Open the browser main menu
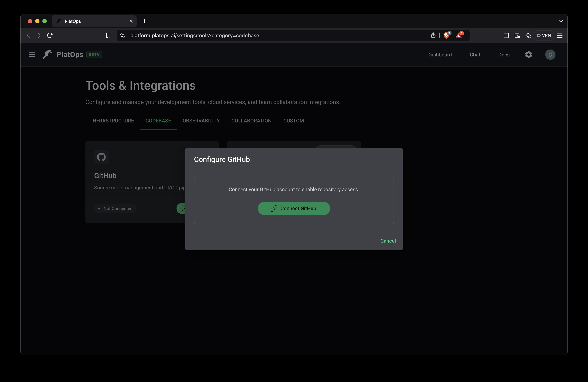588x382 pixels. click(560, 35)
